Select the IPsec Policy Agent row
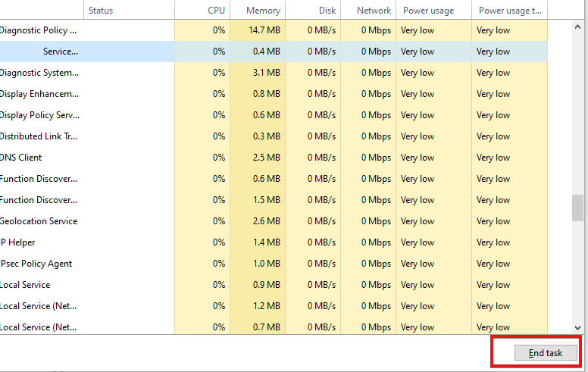 coord(37,264)
